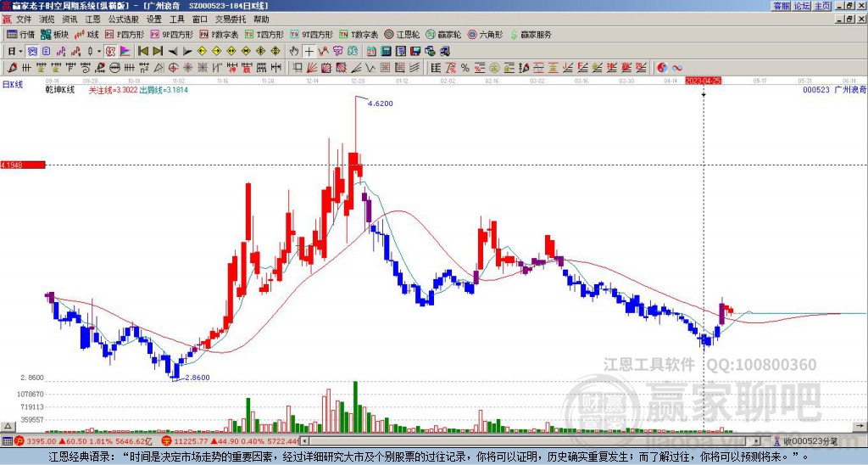Expand the candlestick style dropdown arrow
868x465 pixels.
[x=99, y=51]
